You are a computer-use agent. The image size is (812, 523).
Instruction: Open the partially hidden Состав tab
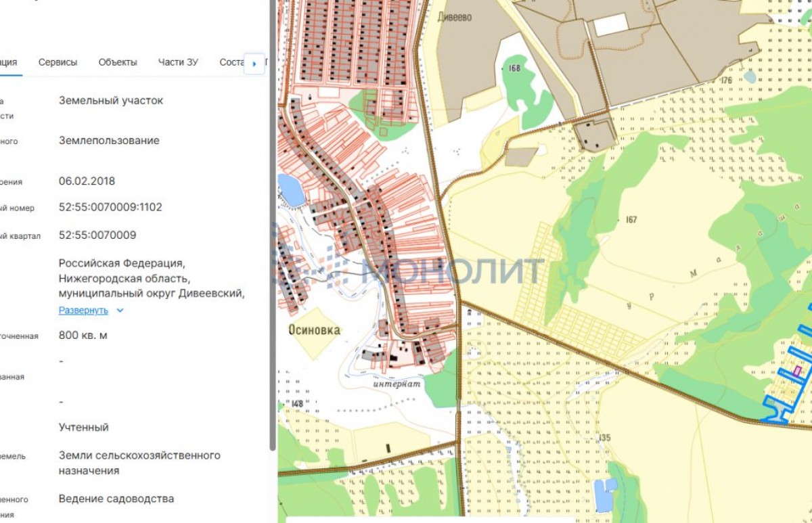[x=231, y=62]
